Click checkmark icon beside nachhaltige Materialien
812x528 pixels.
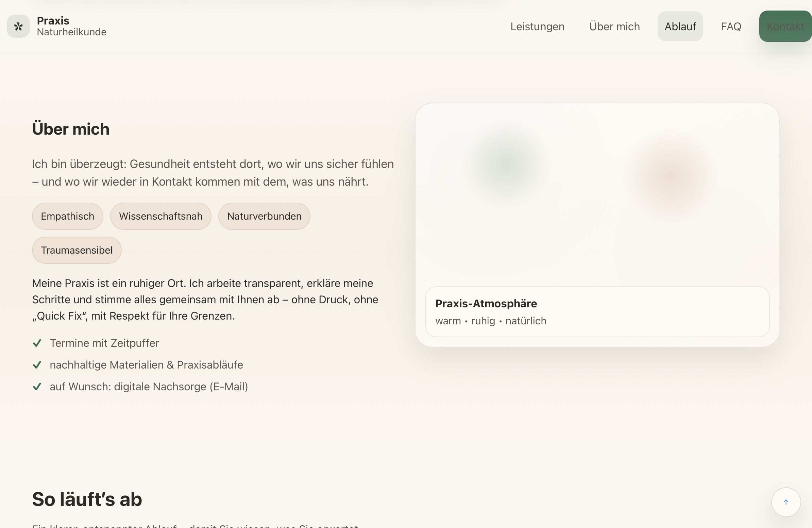(x=37, y=365)
